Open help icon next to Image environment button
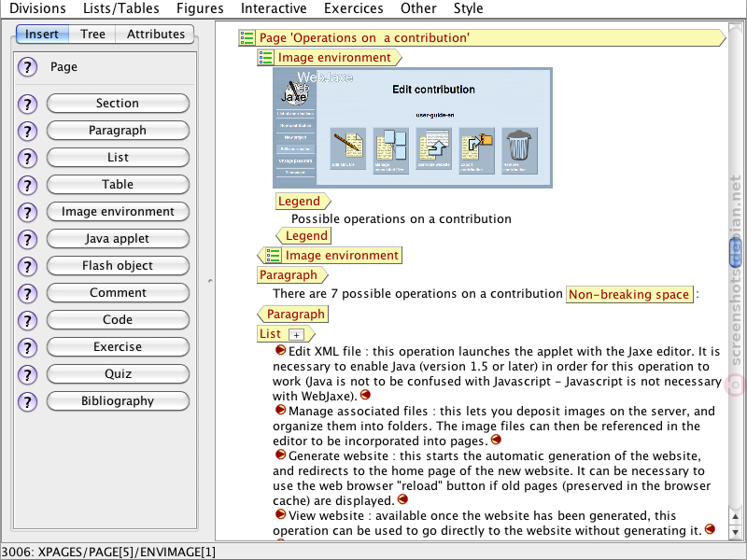The image size is (747, 560). [x=28, y=212]
